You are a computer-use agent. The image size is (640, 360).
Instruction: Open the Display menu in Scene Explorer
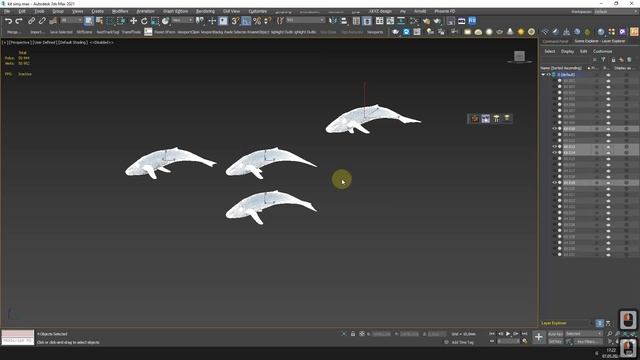click(x=567, y=51)
